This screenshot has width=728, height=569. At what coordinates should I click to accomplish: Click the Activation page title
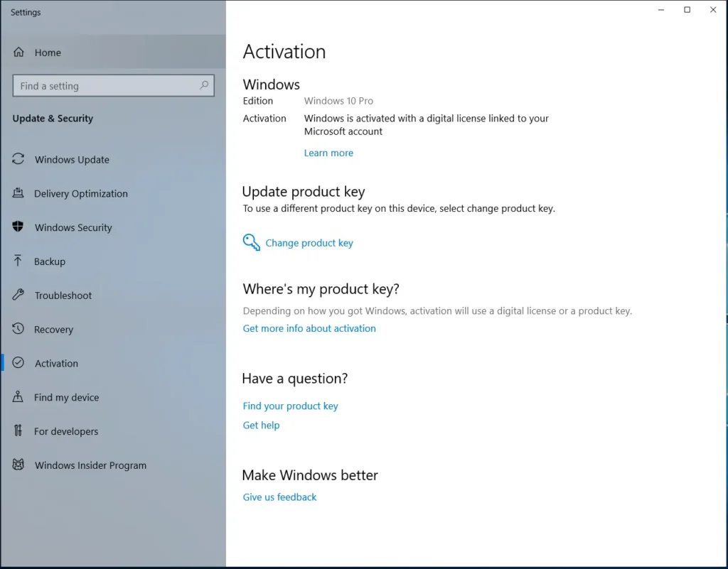pyautogui.click(x=284, y=51)
